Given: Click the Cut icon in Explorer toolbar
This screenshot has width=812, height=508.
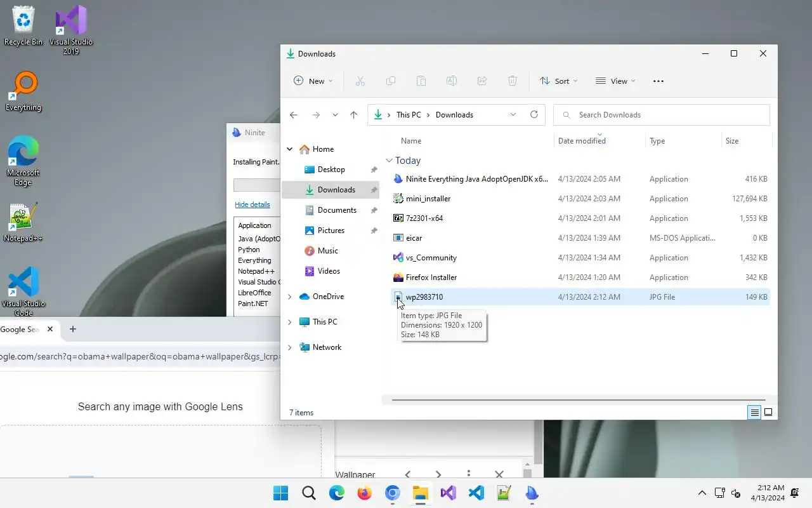Looking at the screenshot, I should [360, 81].
